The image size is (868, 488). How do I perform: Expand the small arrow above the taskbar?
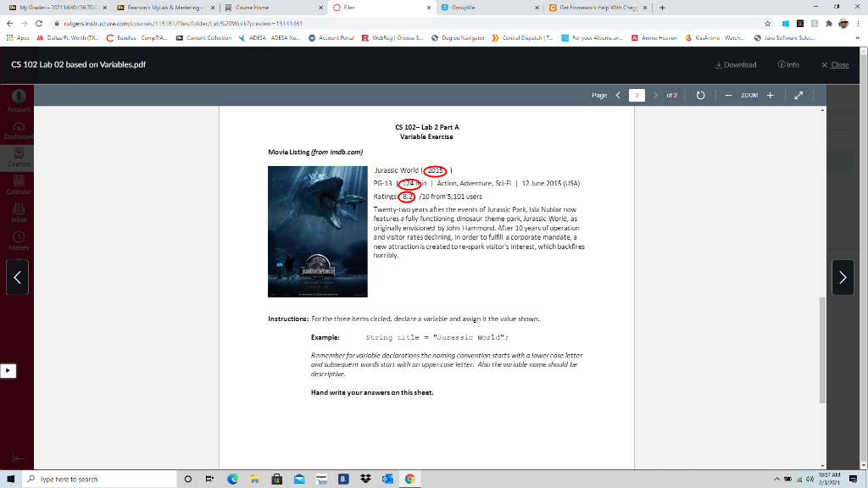[x=7, y=370]
